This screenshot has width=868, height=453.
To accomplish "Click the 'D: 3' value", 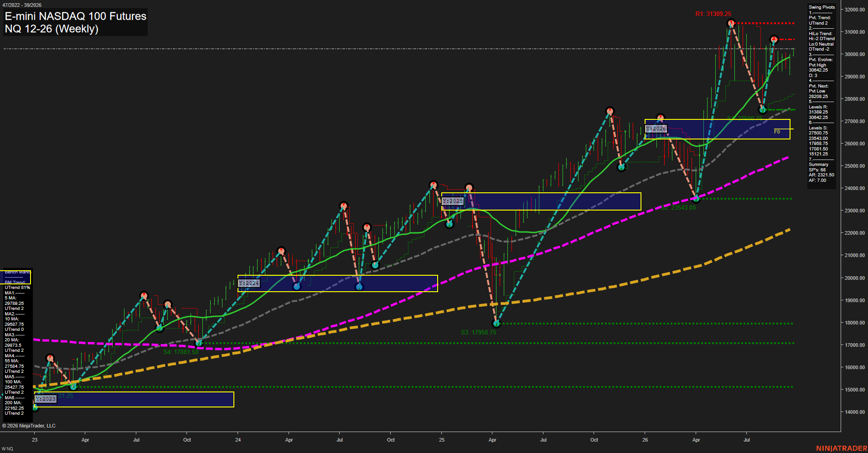I will pyautogui.click(x=813, y=76).
